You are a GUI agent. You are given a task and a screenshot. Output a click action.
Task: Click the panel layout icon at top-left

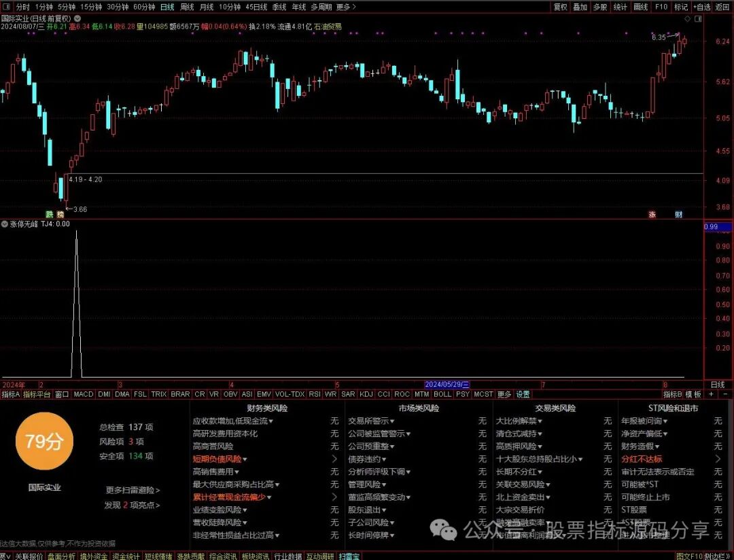(7, 7)
